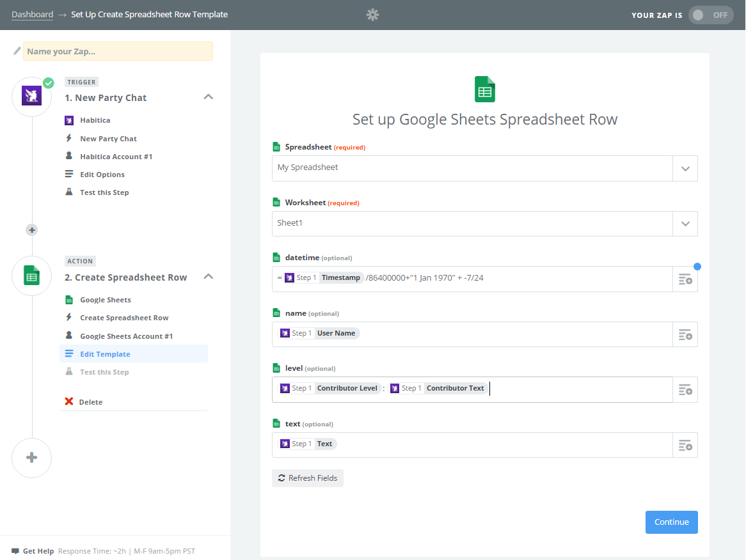This screenshot has width=746, height=560.
Task: Click the Refresh Fields button
Action: tap(308, 478)
